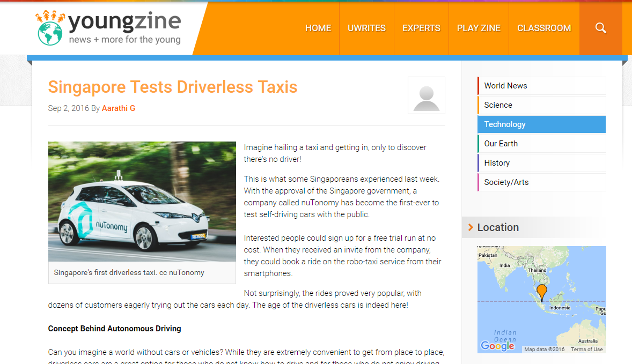Click the 'India' label on the map
Image resolution: width=632 pixels, height=364 pixels.
[x=505, y=265]
